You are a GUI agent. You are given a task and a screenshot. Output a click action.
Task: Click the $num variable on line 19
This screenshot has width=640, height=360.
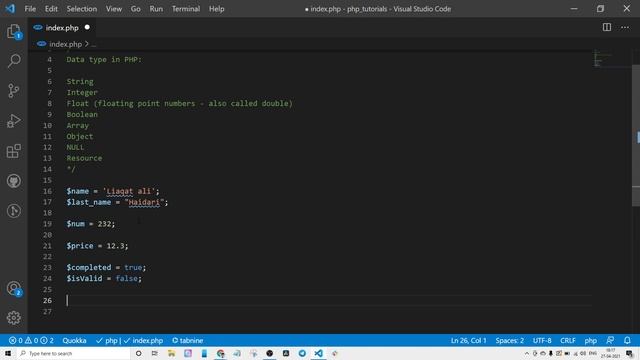76,224
